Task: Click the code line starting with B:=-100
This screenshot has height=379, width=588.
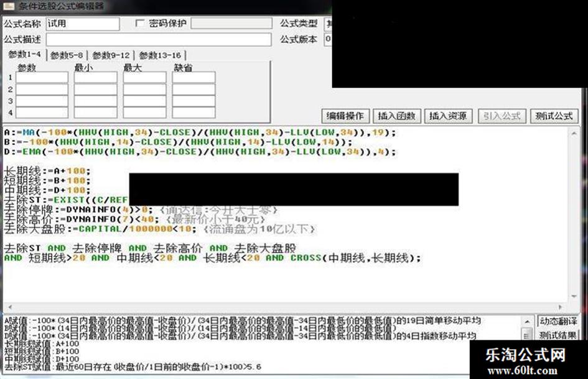Action: pos(179,143)
